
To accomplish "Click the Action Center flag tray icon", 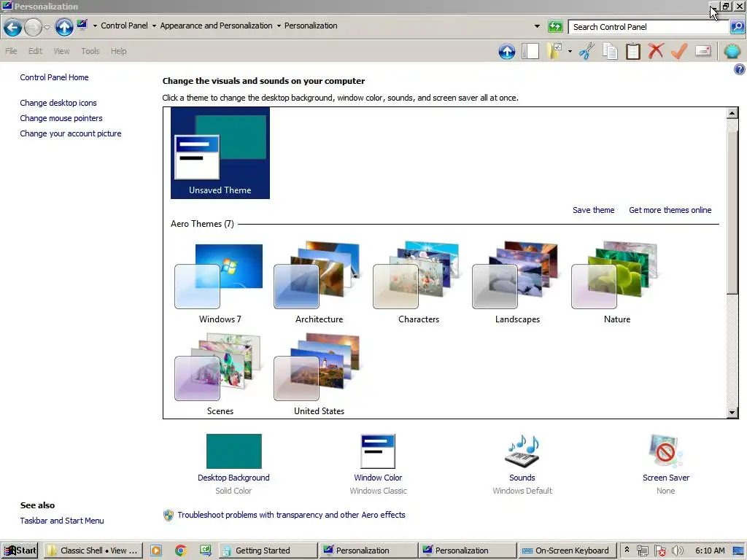I will [660, 551].
